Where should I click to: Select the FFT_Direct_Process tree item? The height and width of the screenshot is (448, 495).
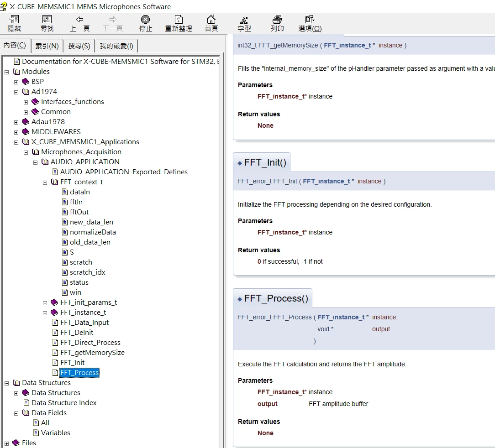(90, 343)
